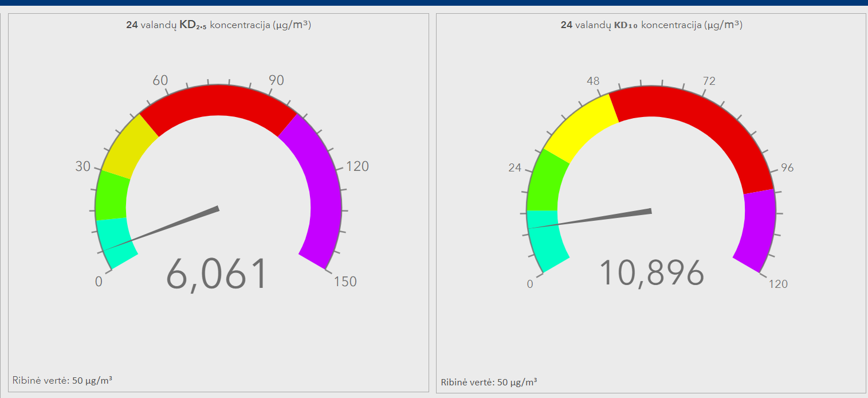
Task: Click the 72 scale label on the KD10 gauge
Action: pyautogui.click(x=709, y=81)
